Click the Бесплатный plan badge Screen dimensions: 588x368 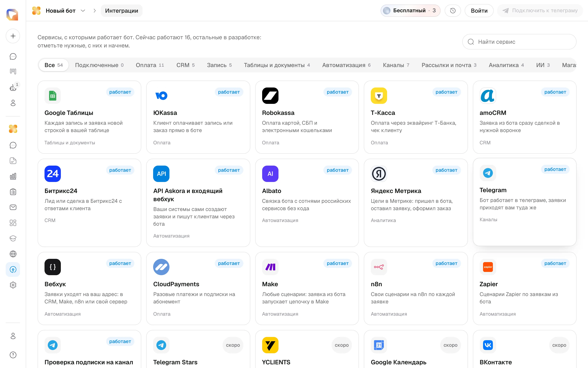(x=410, y=11)
